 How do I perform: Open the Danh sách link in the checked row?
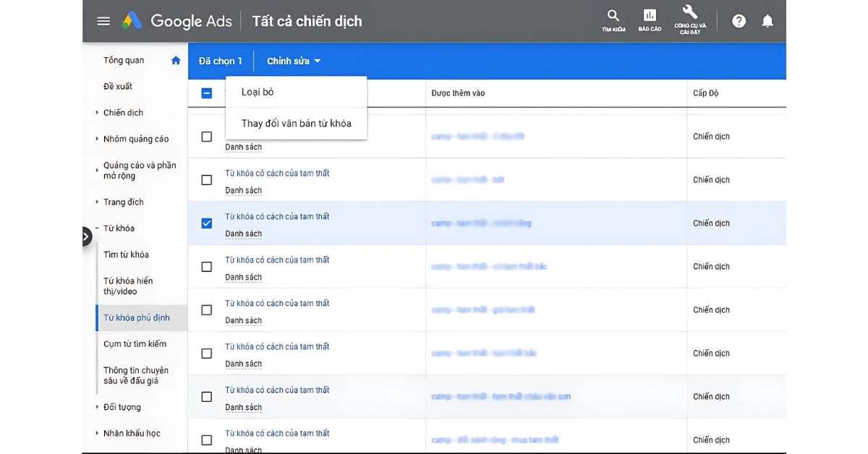pyautogui.click(x=243, y=234)
